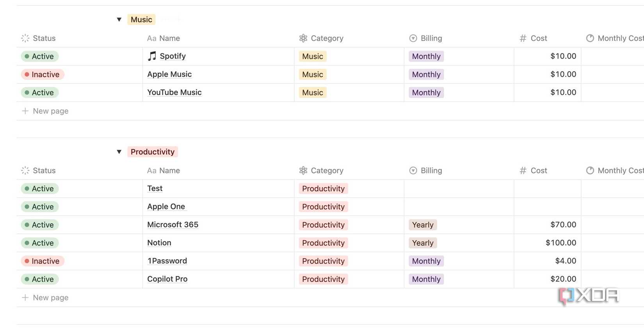Click the $100.00 cost cell

pos(548,243)
